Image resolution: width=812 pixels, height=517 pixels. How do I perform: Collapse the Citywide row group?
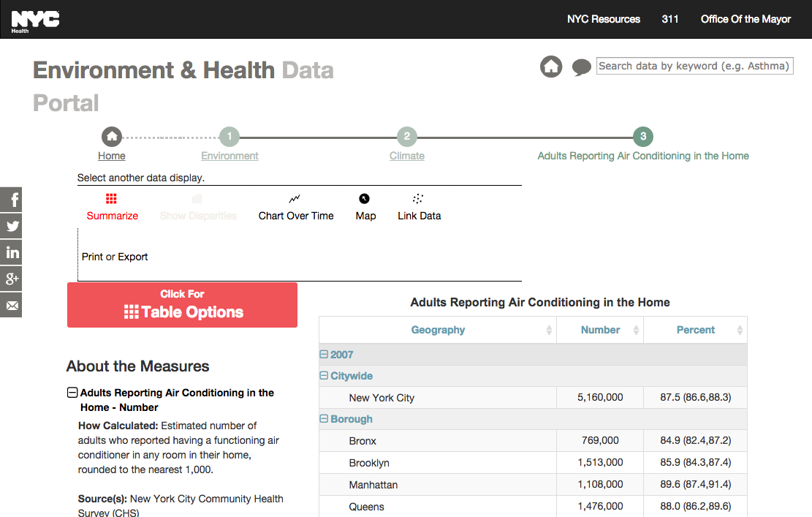tap(324, 376)
